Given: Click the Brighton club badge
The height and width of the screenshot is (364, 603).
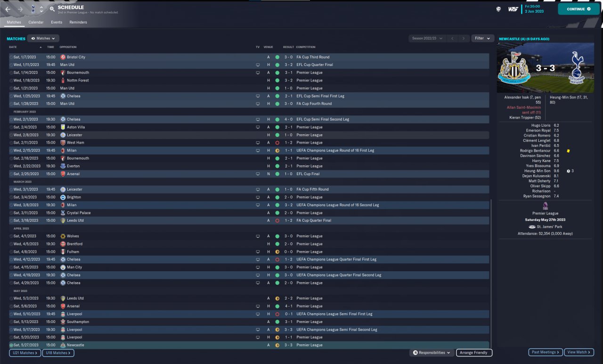Looking at the screenshot, I should point(63,197).
